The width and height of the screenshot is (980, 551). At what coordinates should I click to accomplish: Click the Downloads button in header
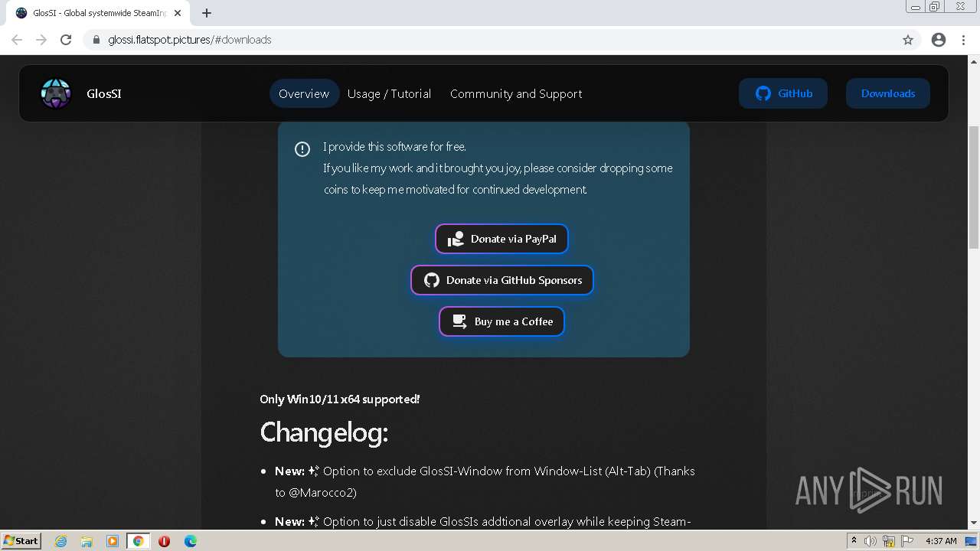click(x=887, y=93)
